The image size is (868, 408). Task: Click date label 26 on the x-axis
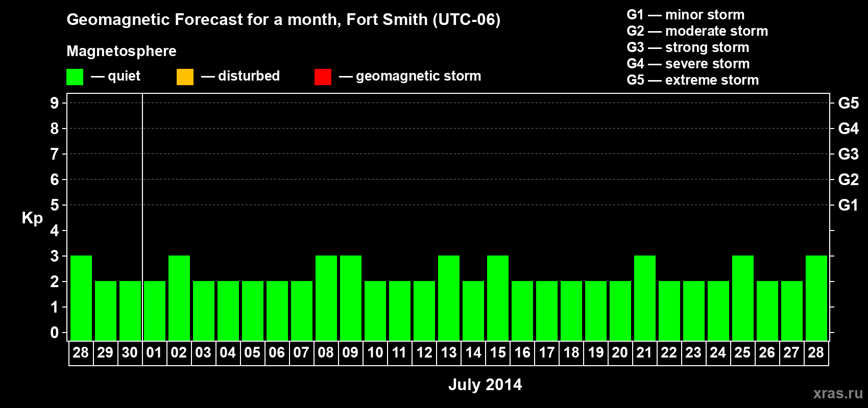(x=767, y=353)
